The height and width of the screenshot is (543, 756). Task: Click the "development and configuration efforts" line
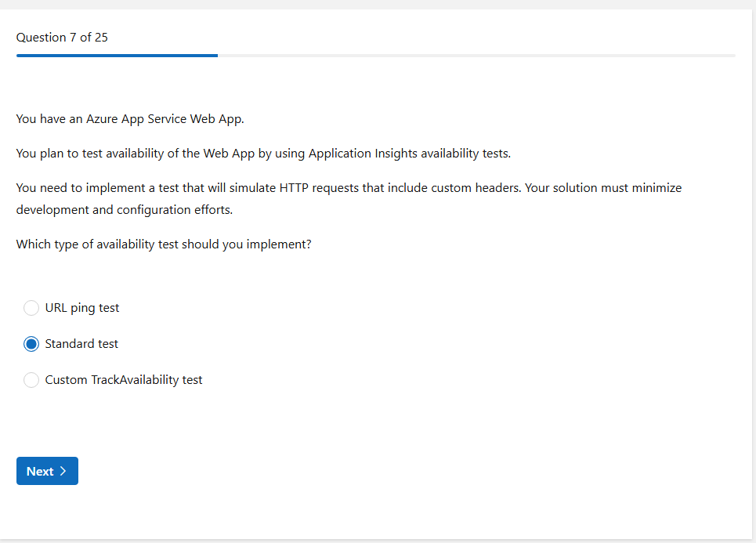click(x=125, y=210)
